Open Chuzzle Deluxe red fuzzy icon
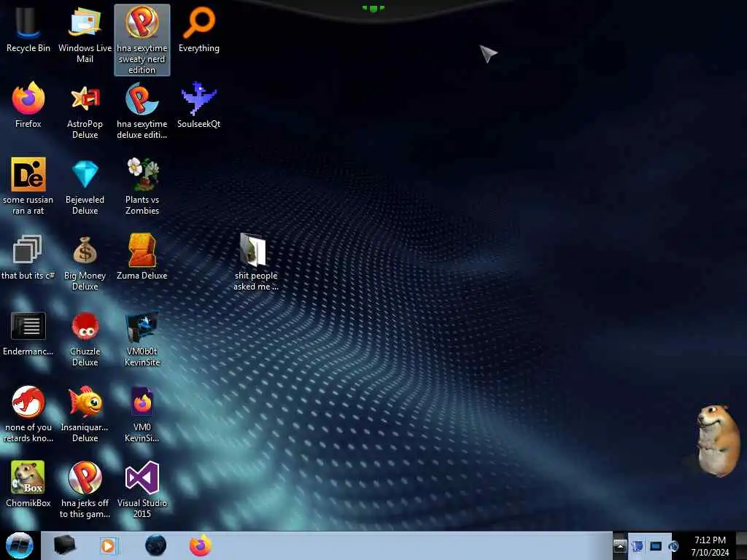Viewport: 747px width, 560px height. [85, 338]
